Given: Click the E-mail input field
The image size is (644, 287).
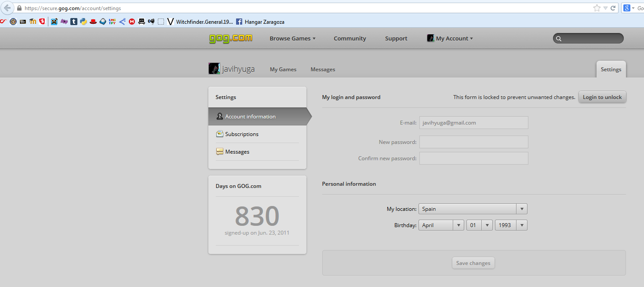Looking at the screenshot, I should tap(474, 123).
